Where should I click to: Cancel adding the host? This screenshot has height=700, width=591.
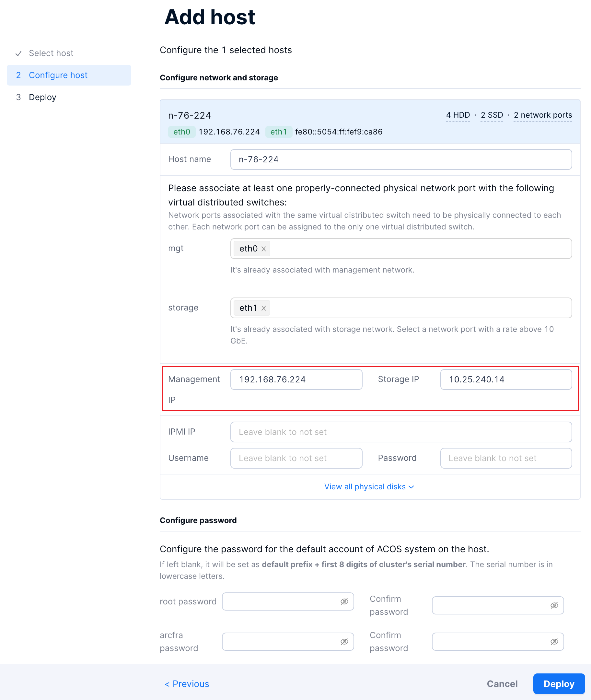tap(502, 683)
